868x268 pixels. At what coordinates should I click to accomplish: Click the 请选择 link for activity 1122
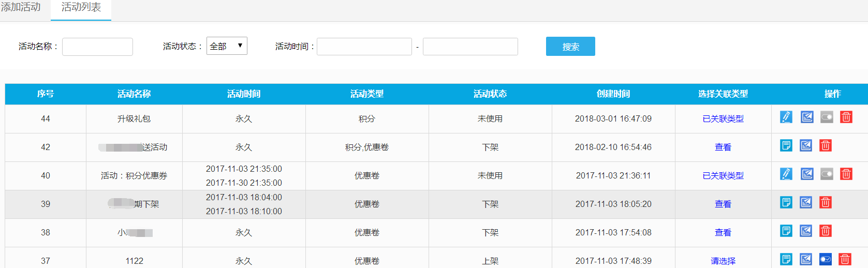click(x=723, y=261)
